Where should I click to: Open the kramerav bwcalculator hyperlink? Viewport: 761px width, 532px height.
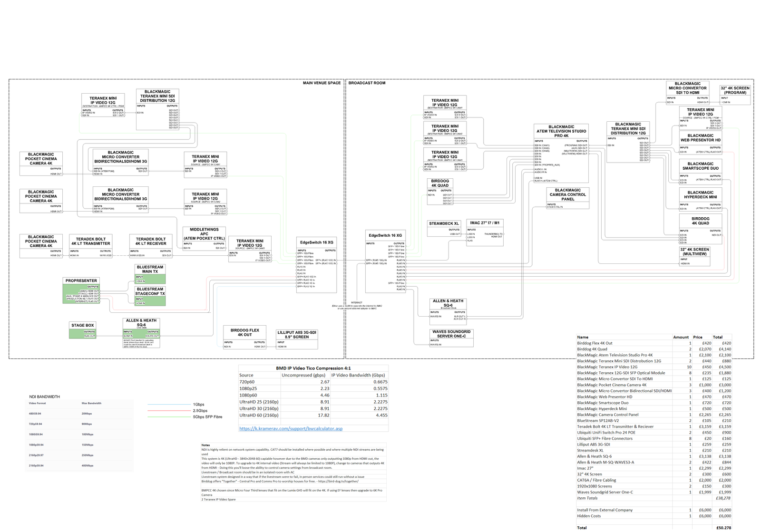pos(291,428)
